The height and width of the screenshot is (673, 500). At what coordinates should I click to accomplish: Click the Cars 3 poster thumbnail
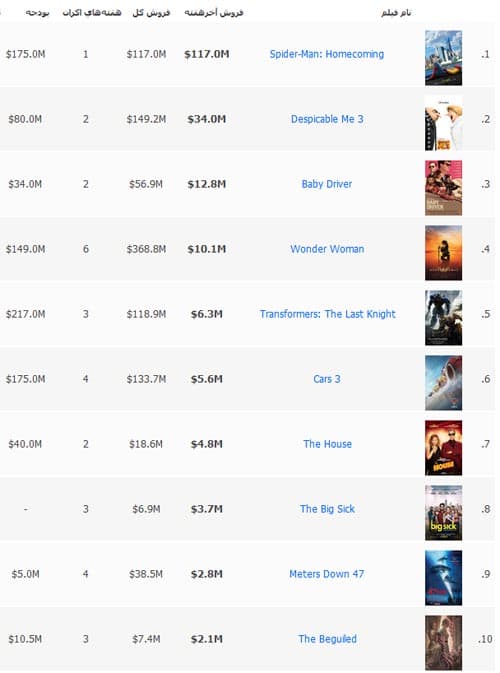click(443, 383)
